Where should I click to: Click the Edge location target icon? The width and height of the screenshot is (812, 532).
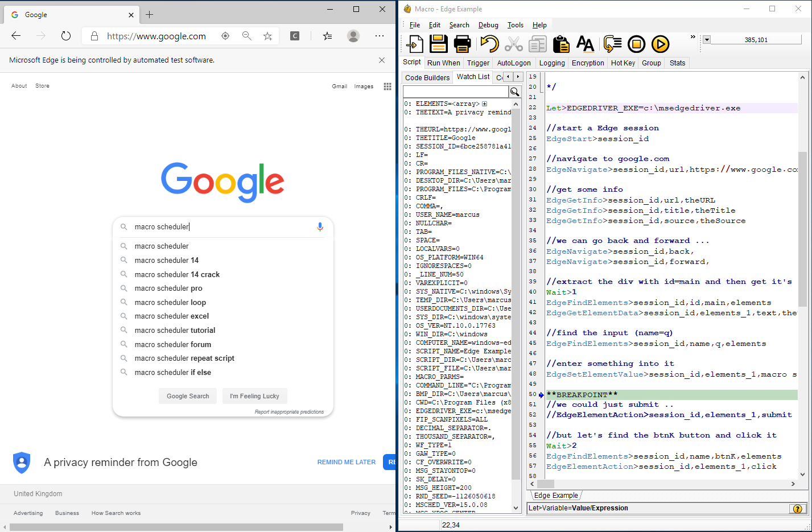225,36
